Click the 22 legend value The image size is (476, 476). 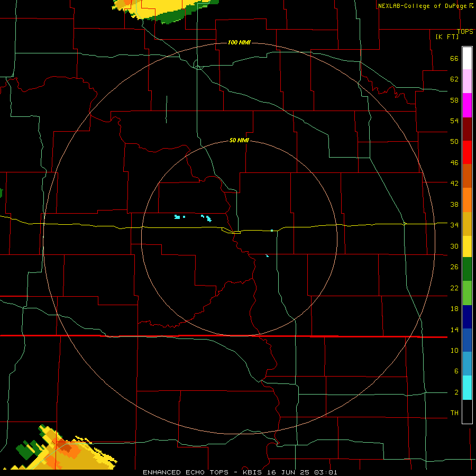[454, 288]
